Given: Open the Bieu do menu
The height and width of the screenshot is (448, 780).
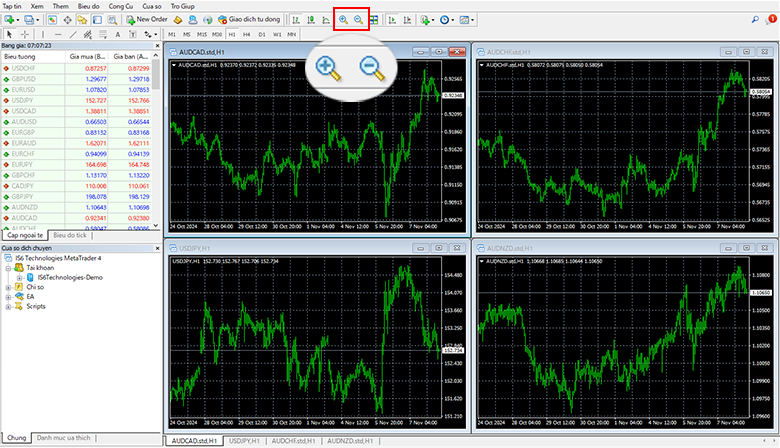Looking at the screenshot, I should click(x=89, y=6).
